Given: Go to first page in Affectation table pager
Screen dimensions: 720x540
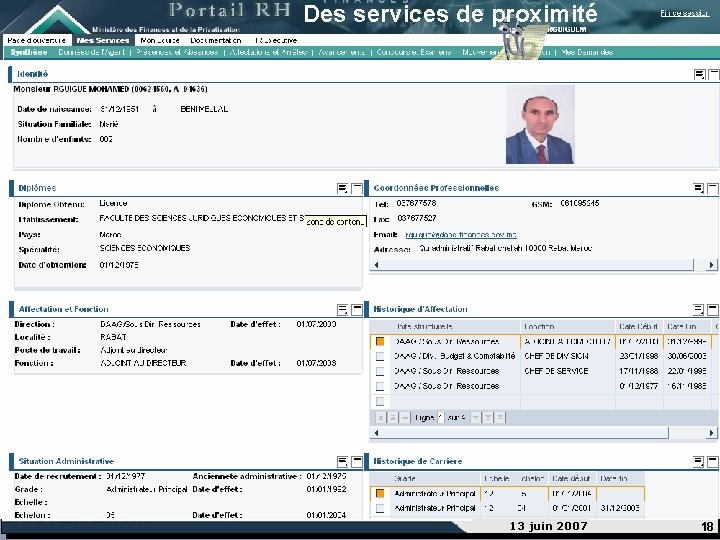Looking at the screenshot, I should point(381,417).
